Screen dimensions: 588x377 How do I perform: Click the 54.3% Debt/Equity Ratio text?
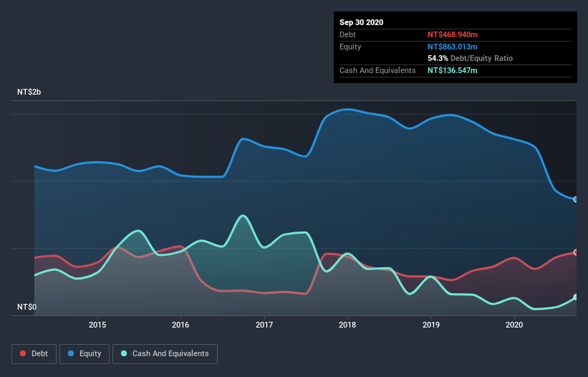[471, 58]
